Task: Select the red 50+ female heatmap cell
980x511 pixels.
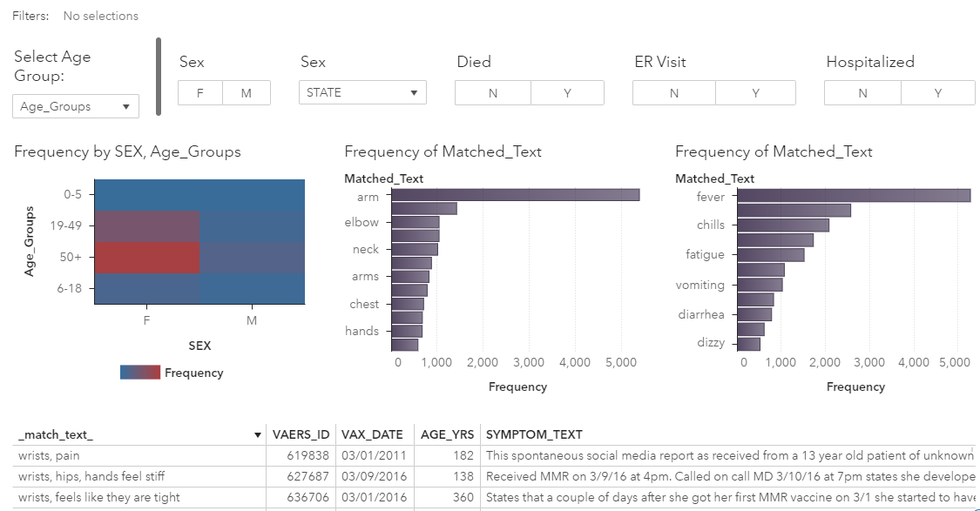Action: [147, 258]
